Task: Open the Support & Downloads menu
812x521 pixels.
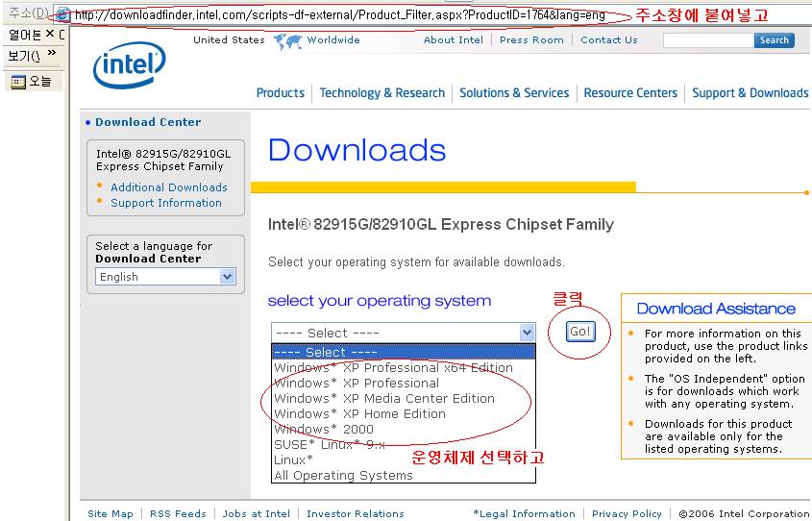Action: 750,93
